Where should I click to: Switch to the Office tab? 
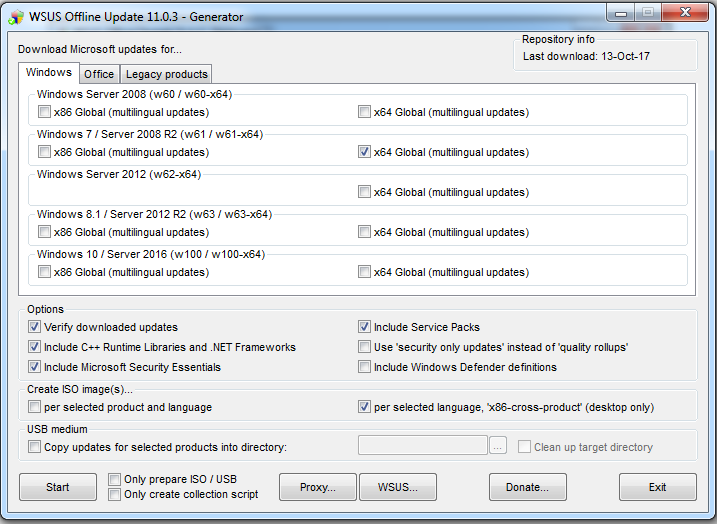(x=99, y=74)
